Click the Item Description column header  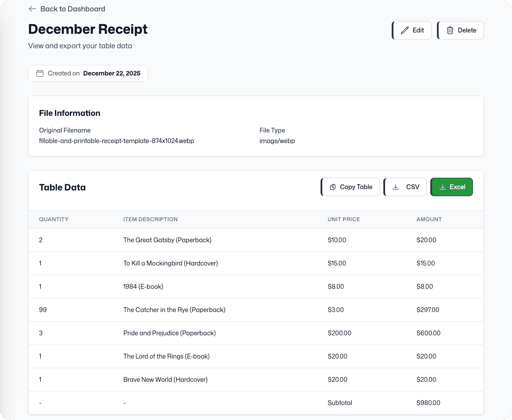(150, 219)
